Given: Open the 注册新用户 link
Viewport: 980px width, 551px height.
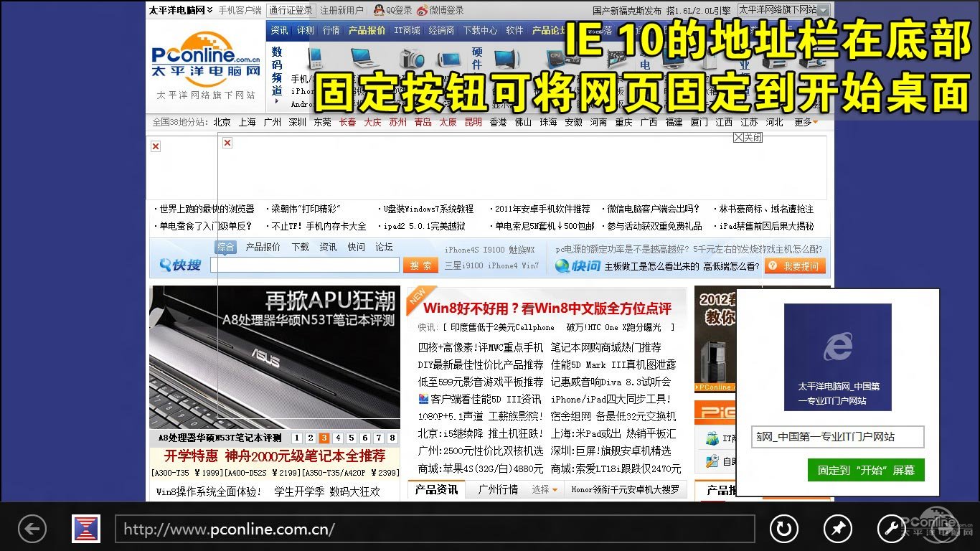Looking at the screenshot, I should [x=342, y=10].
